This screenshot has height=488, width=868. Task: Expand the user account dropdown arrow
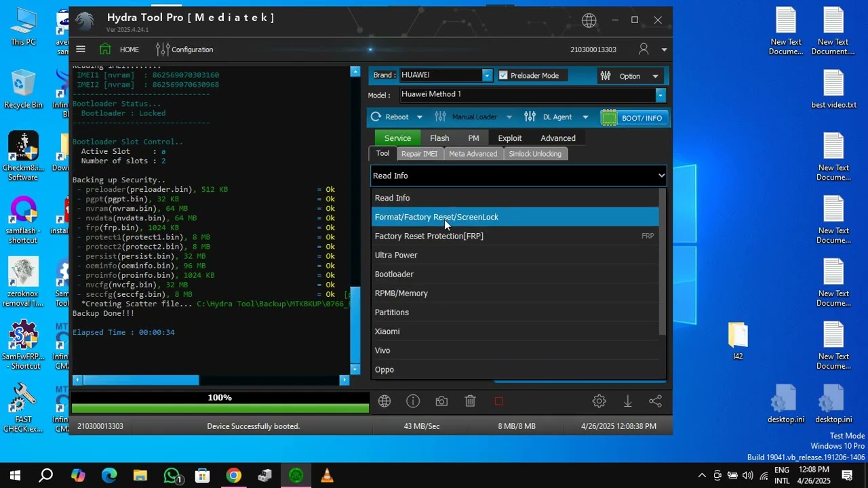click(x=664, y=49)
